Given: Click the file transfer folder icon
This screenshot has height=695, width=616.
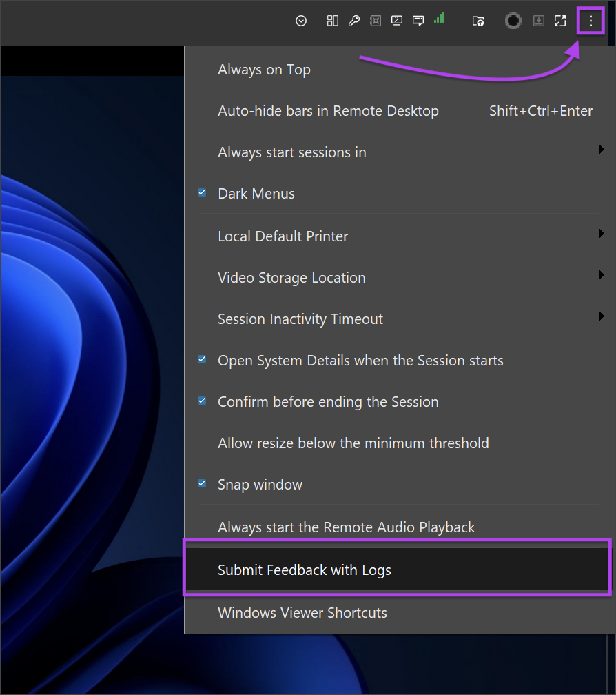Looking at the screenshot, I should click(478, 21).
